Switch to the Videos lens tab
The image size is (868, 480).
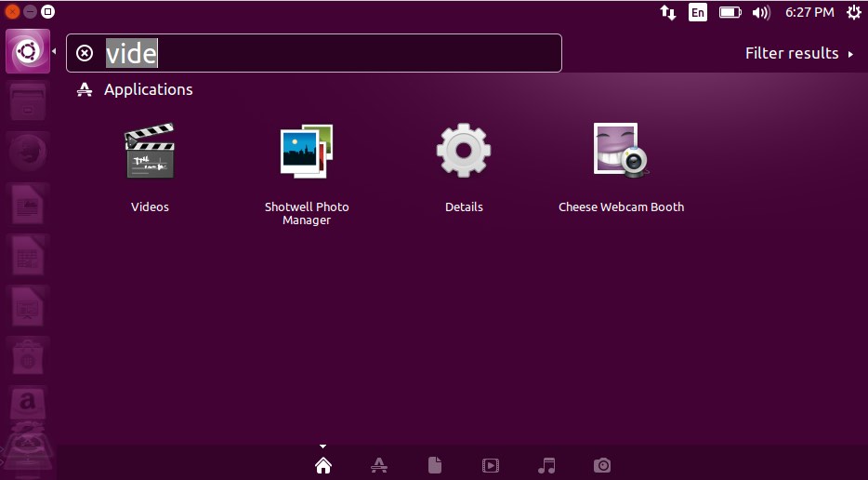click(x=491, y=465)
